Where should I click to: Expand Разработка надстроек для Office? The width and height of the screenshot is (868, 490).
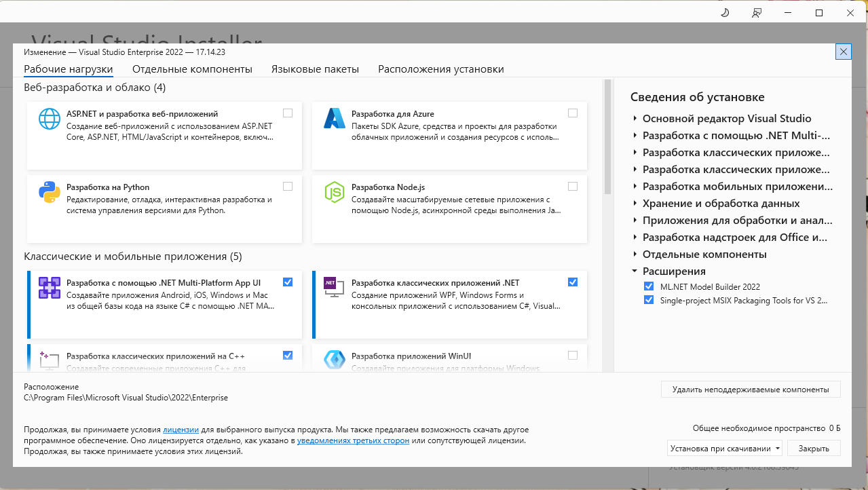coord(635,237)
